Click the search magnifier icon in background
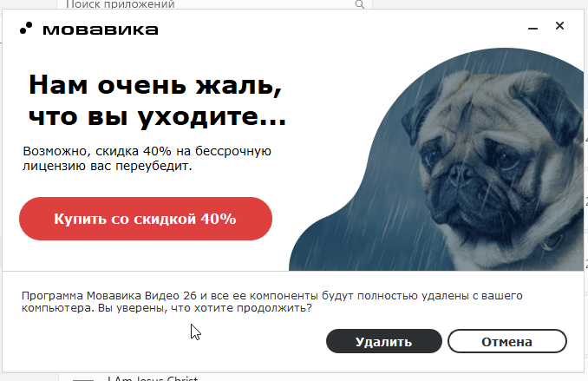 coord(359,4)
